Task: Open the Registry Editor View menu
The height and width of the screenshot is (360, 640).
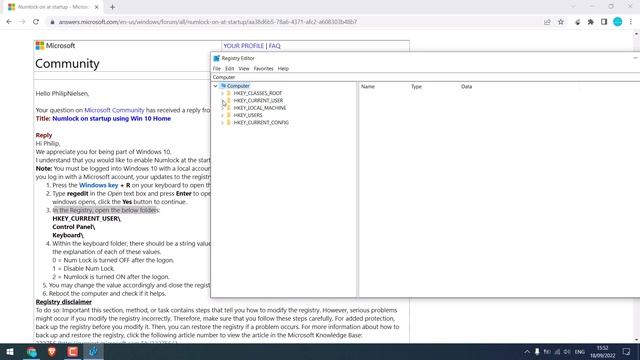Action: (244, 69)
